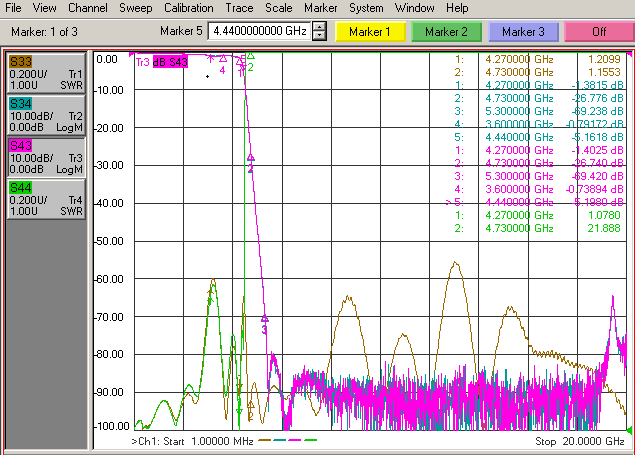The height and width of the screenshot is (455, 635).
Task: Click 'Start 1.00000 MHz' sweep label
Action: click(x=208, y=441)
